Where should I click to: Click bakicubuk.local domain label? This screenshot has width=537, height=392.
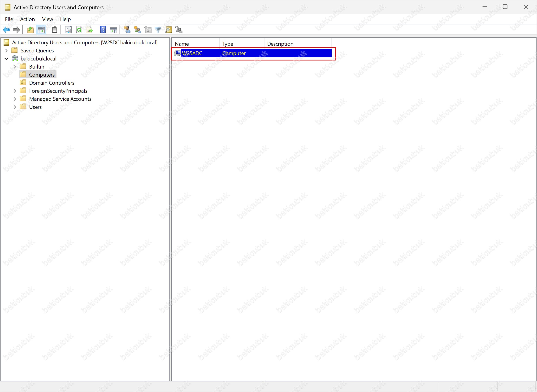click(x=39, y=58)
